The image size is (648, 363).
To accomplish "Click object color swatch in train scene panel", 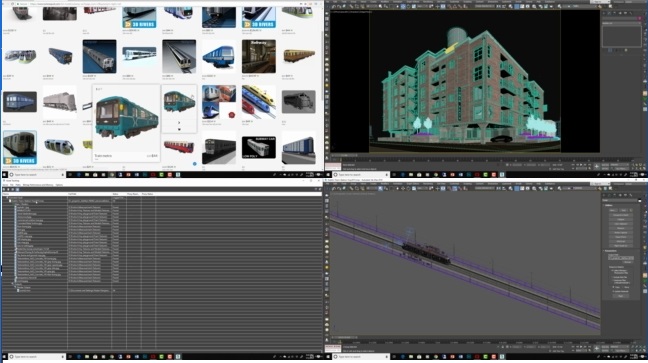I will [x=639, y=201].
